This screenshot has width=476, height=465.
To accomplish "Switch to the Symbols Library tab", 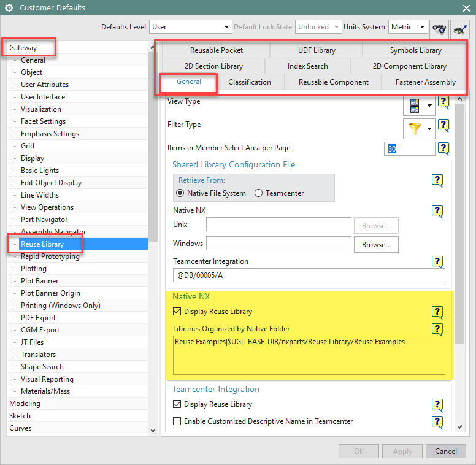I will click(x=415, y=50).
